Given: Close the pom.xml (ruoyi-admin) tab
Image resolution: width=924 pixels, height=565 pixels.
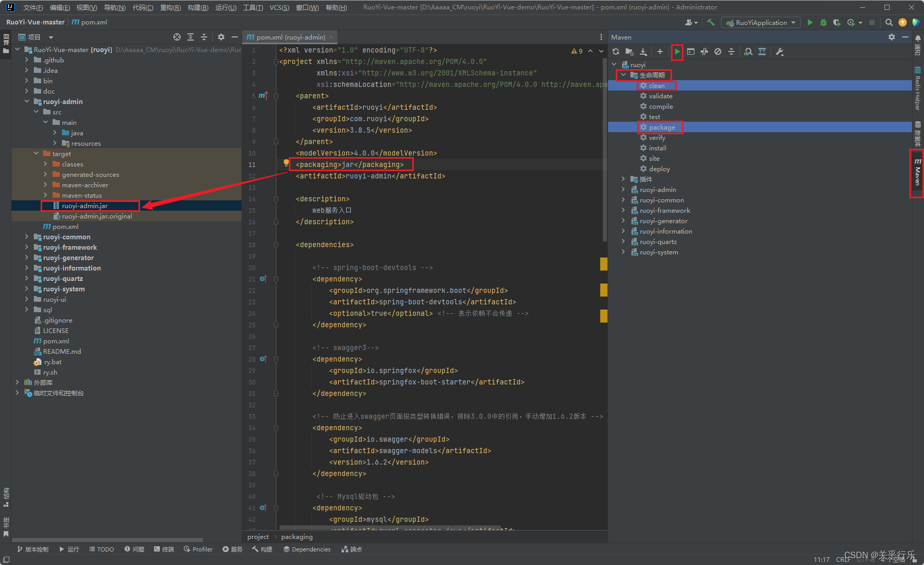Looking at the screenshot, I should coord(331,37).
